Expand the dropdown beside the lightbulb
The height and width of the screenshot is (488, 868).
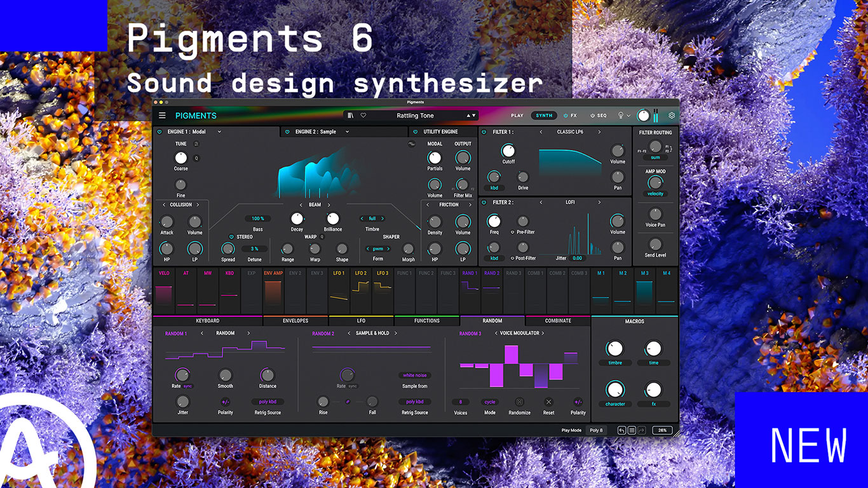click(629, 116)
